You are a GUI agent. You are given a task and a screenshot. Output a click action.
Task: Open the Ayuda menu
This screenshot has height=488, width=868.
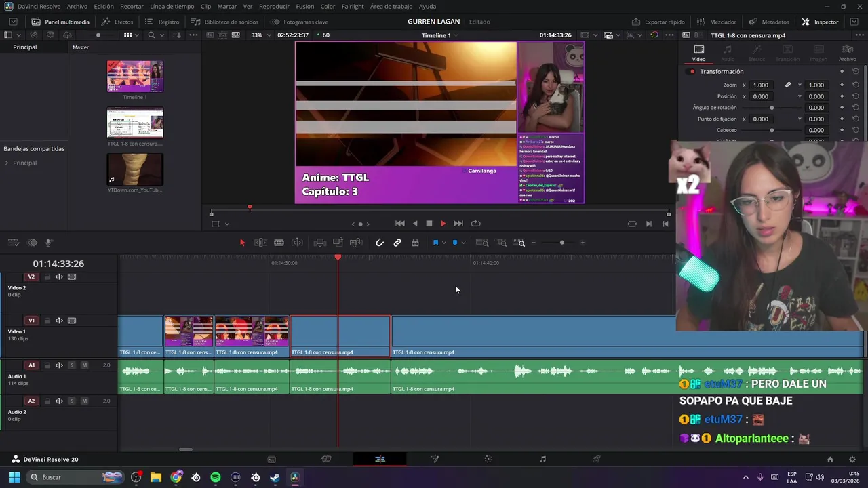pyautogui.click(x=427, y=6)
